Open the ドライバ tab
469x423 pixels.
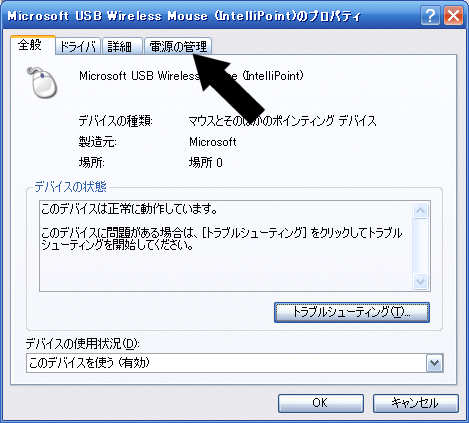(78, 46)
